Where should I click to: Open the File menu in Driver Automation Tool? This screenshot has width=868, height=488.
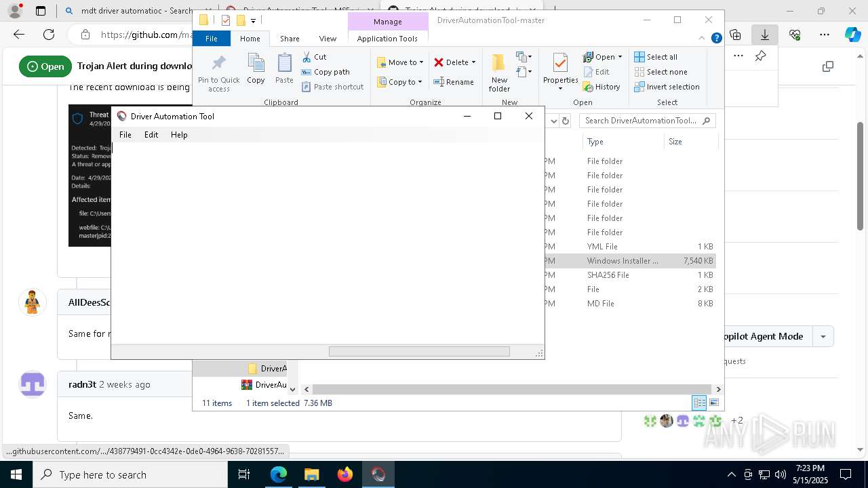pos(125,135)
